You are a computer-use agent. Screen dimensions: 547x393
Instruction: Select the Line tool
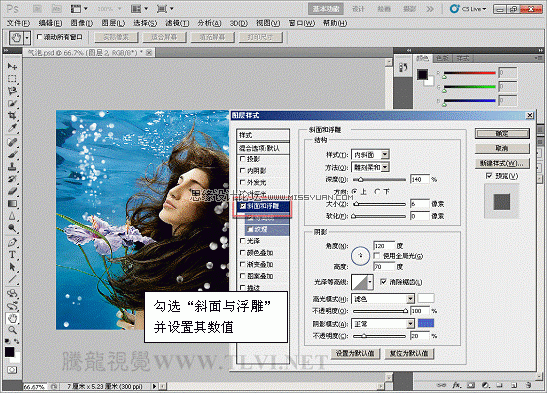(x=12, y=279)
